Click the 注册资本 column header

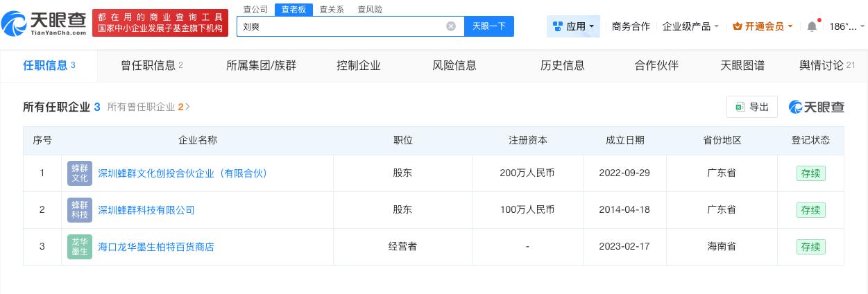tap(527, 140)
